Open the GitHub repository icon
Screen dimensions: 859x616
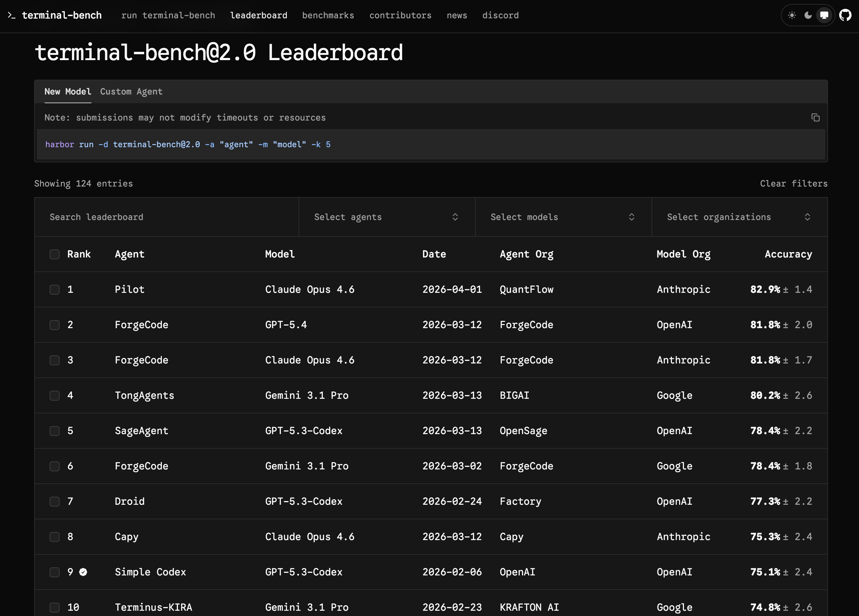[x=845, y=15]
